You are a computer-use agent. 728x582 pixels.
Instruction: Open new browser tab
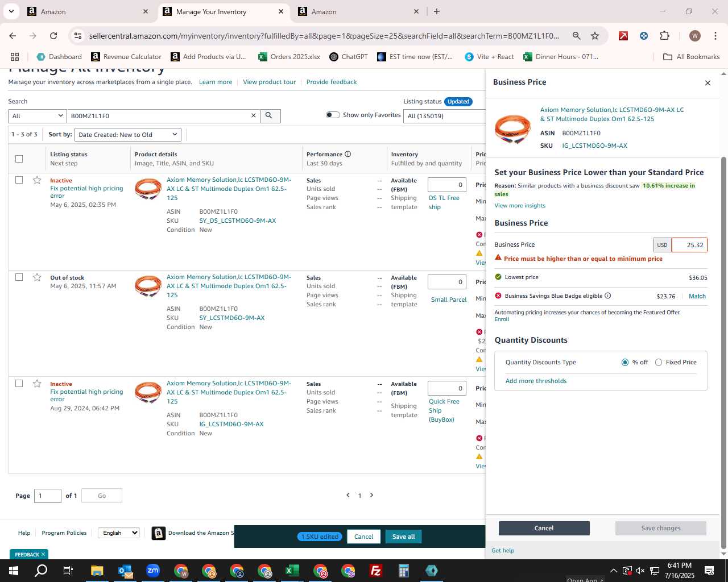437,11
